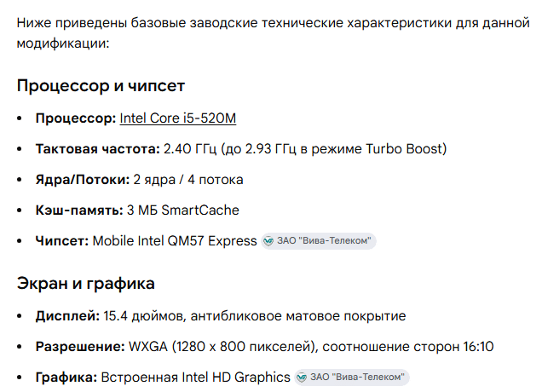Click the Вива-Телеком logo icon beside Графика line
Image resolution: width=542 pixels, height=392 pixels.
tap(302, 378)
